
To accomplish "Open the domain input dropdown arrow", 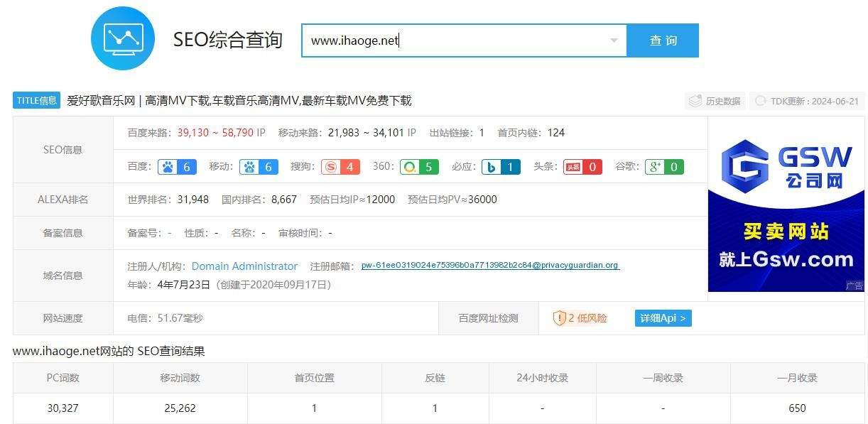I will click(x=614, y=40).
